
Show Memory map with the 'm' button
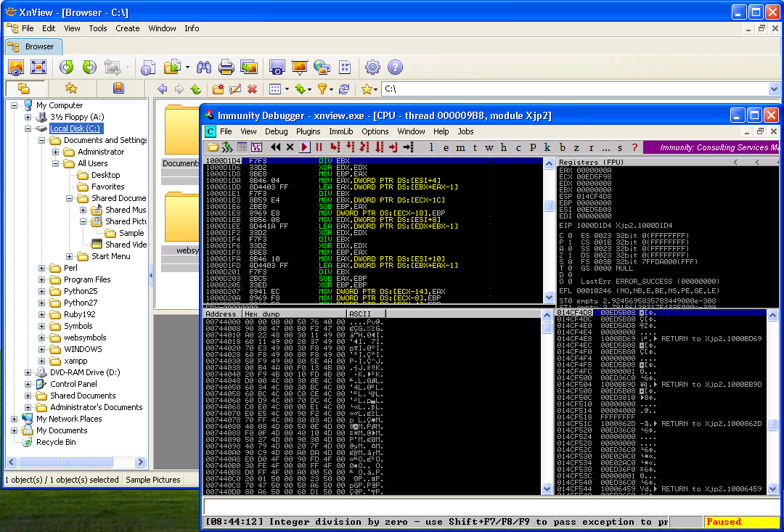click(x=460, y=147)
